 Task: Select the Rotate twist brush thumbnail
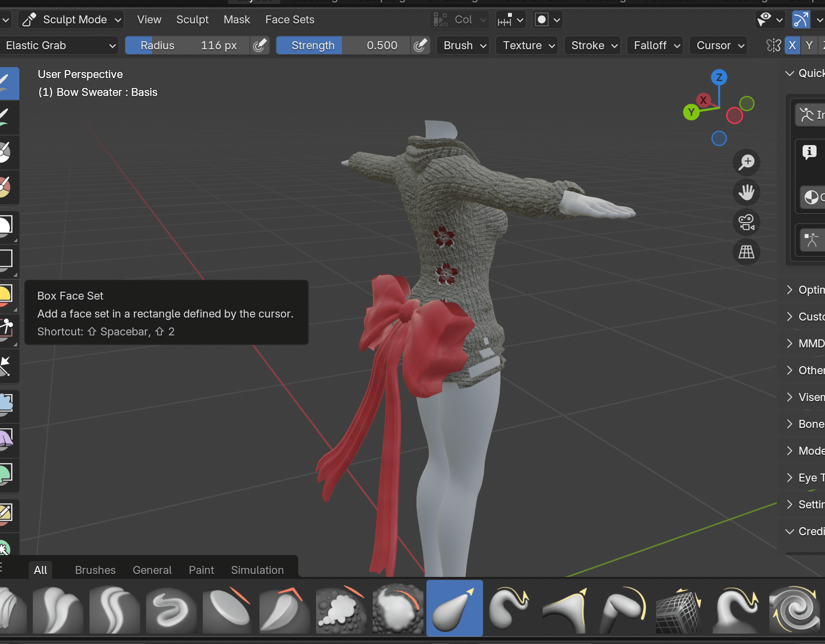click(x=794, y=608)
